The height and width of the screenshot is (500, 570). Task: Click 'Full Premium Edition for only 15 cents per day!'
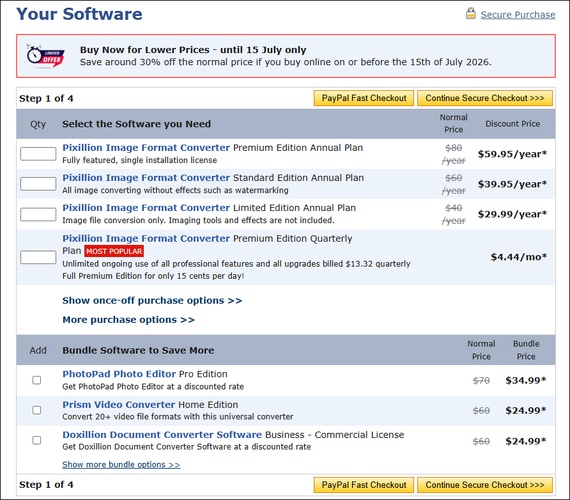tap(153, 276)
